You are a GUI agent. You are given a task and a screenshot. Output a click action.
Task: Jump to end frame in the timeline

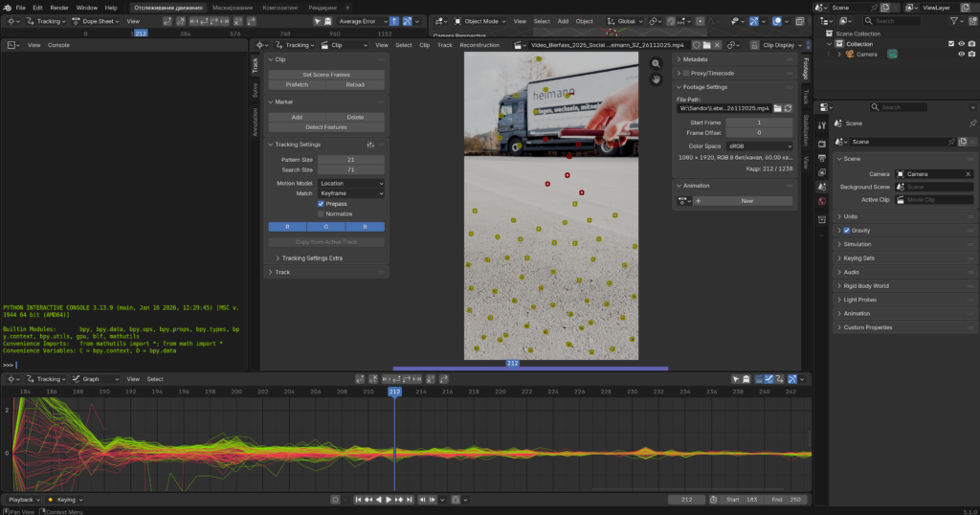tap(410, 500)
